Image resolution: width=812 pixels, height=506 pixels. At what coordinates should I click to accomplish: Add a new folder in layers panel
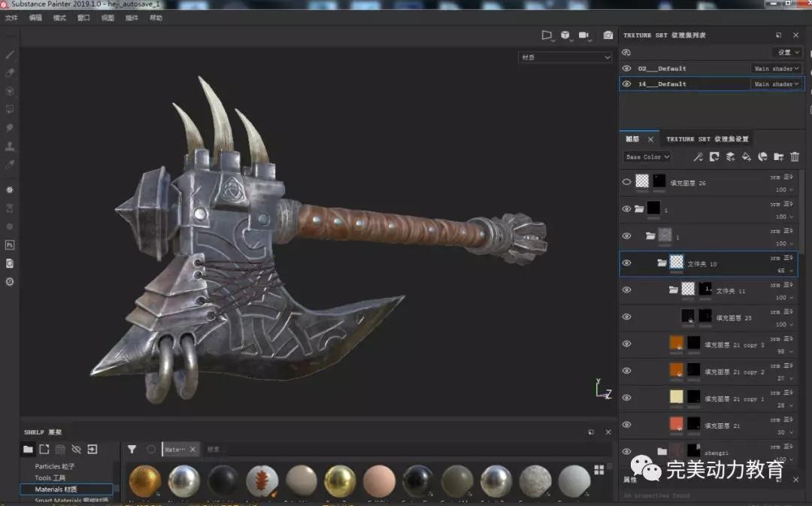tap(779, 157)
